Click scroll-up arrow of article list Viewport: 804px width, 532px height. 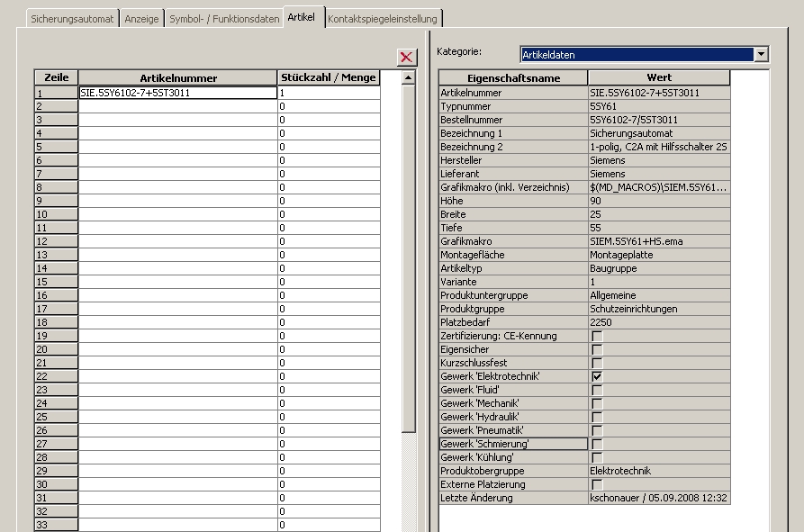point(409,78)
